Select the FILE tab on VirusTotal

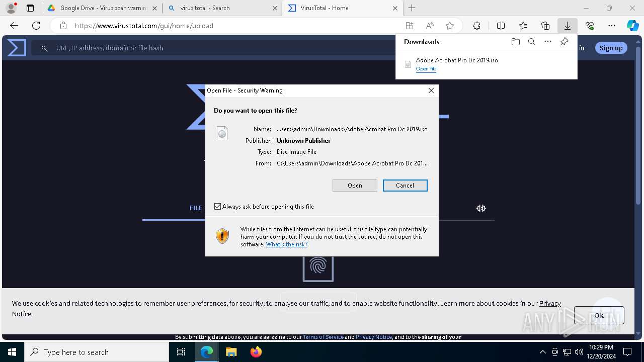[x=196, y=208]
